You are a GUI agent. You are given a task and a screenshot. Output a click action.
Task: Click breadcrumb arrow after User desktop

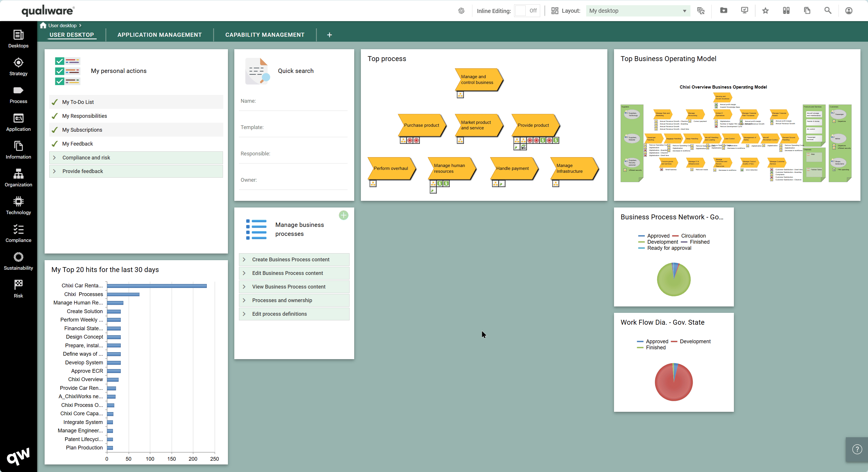point(80,25)
